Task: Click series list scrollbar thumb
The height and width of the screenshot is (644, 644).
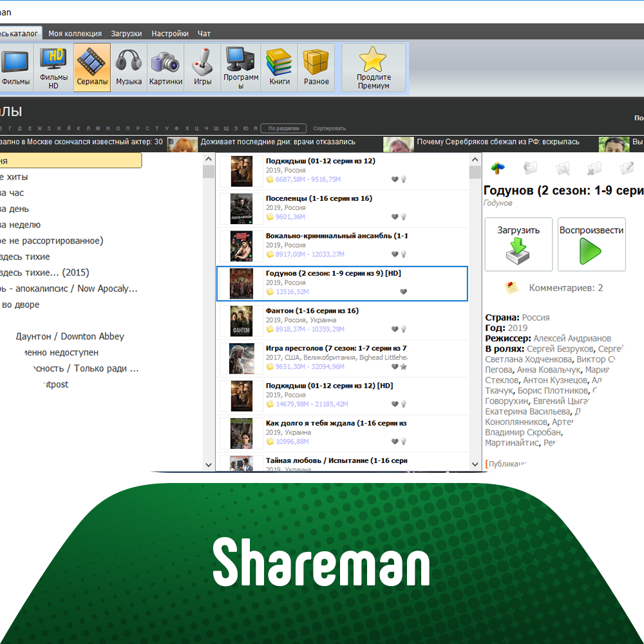Action: [475, 172]
